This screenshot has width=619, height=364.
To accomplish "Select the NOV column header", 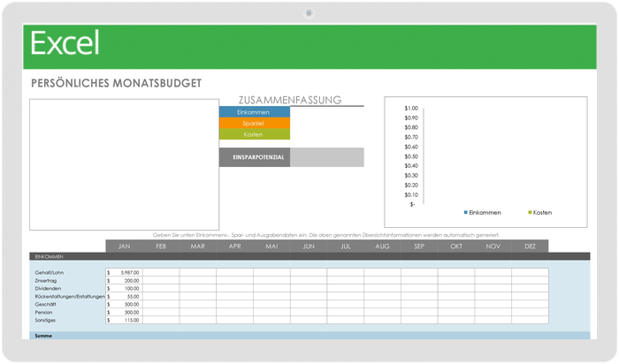I will [493, 246].
